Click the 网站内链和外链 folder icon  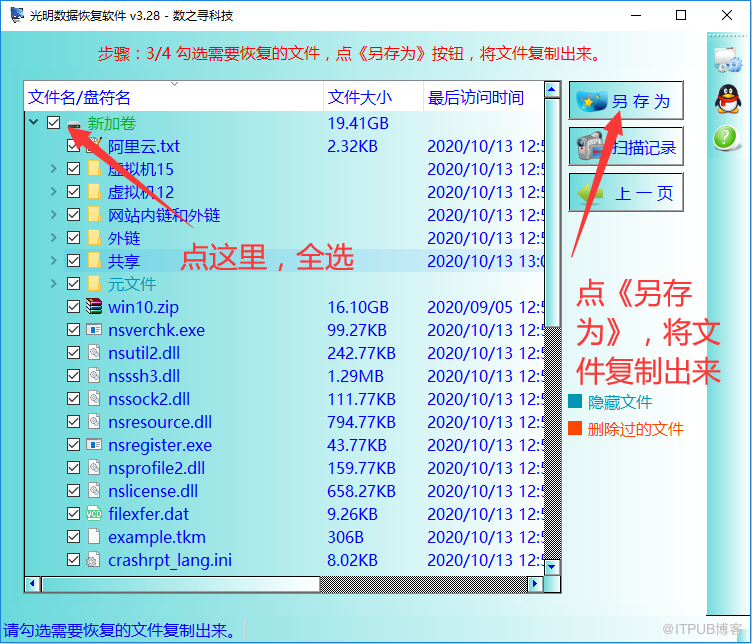[94, 214]
